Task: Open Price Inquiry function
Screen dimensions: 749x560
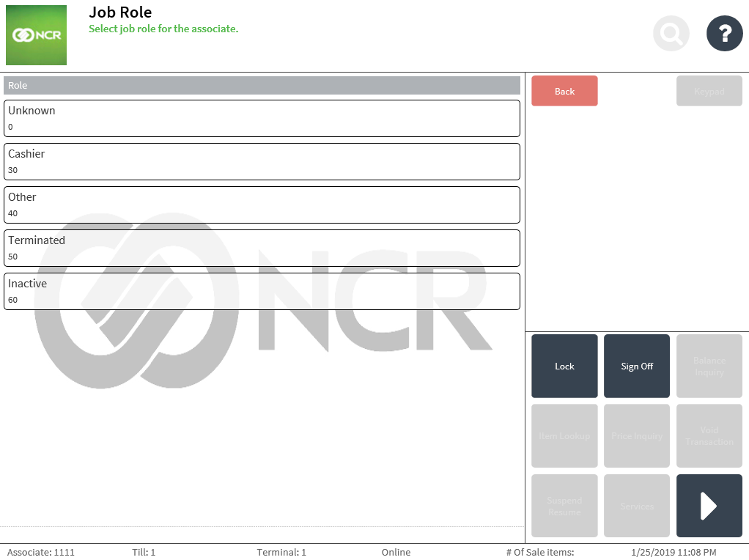Action: point(637,436)
